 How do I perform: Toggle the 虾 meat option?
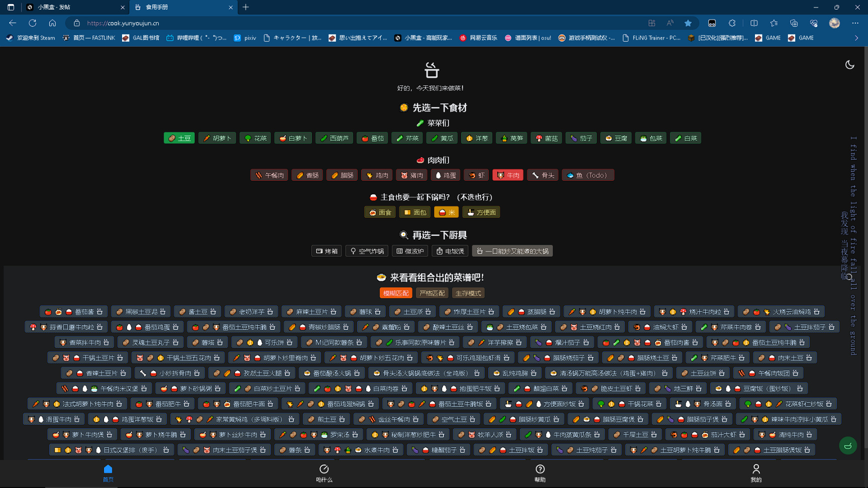click(477, 175)
